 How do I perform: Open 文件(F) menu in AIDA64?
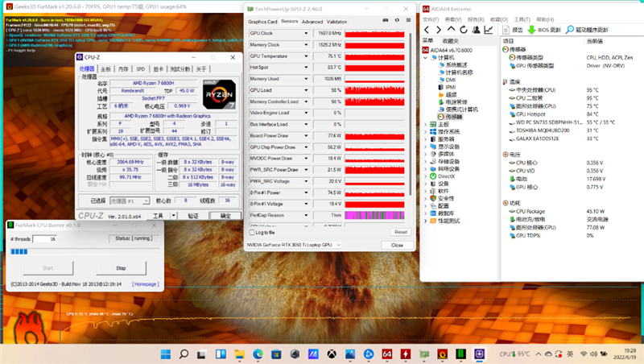(431, 19)
